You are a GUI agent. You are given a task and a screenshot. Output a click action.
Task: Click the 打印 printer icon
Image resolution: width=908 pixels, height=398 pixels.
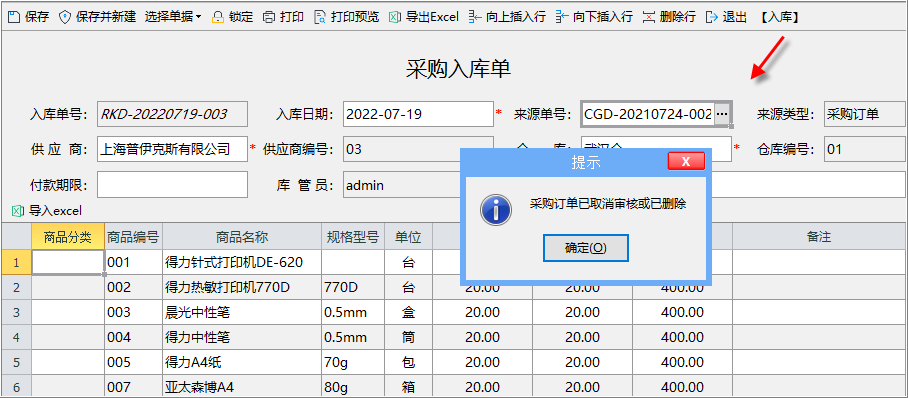(x=268, y=17)
